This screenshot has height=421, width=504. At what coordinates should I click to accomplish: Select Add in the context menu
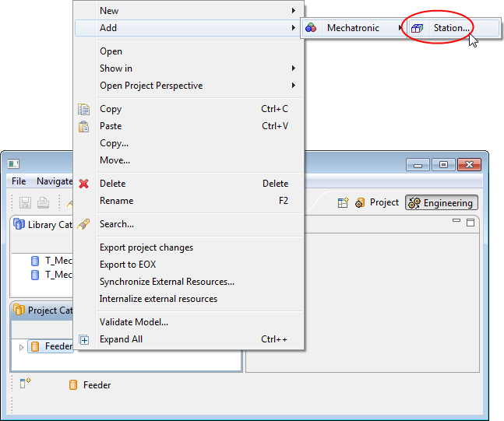click(189, 28)
